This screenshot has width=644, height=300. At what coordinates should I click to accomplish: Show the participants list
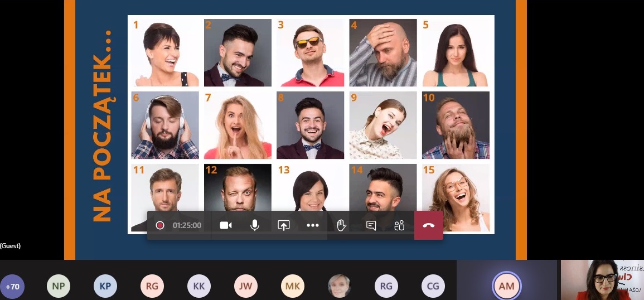coord(399,225)
